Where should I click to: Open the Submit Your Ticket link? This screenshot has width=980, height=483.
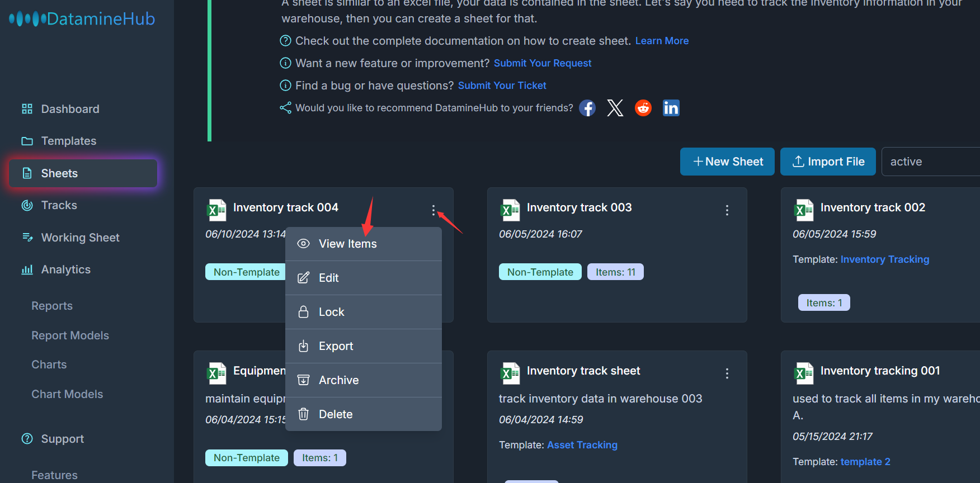[x=502, y=86]
